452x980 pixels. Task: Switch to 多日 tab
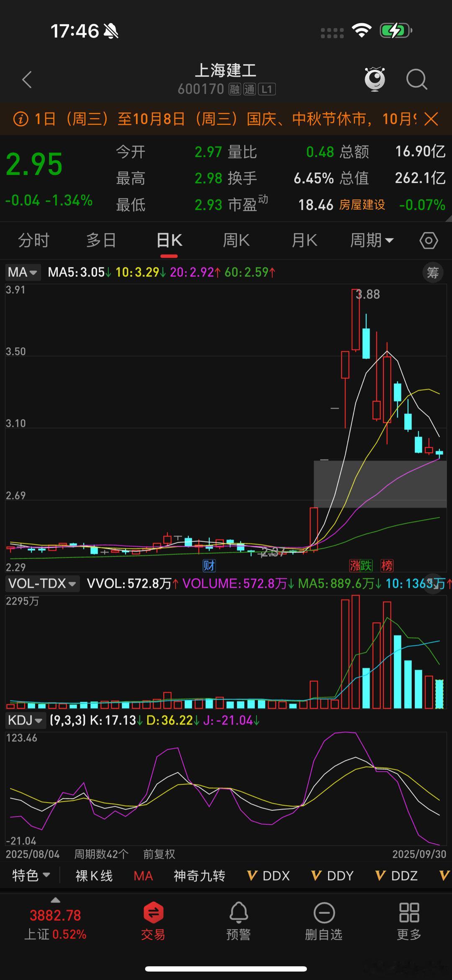pyautogui.click(x=101, y=241)
